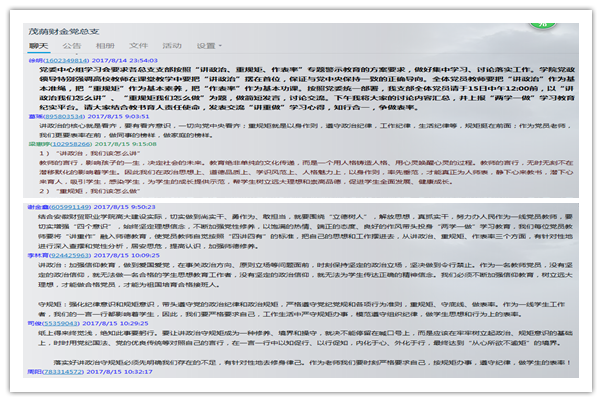Expand the 设置 settings dropdown
The width and height of the screenshot is (602, 402).
tap(209, 46)
